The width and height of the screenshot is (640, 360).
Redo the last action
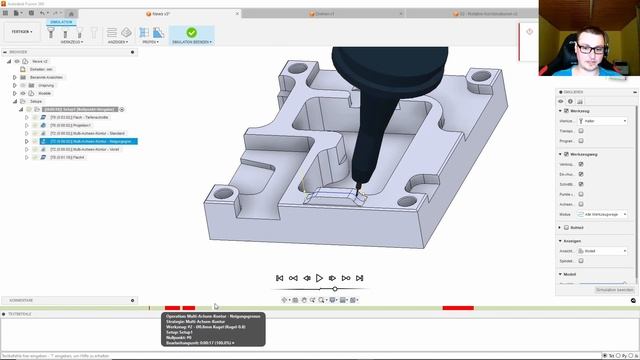point(56,13)
